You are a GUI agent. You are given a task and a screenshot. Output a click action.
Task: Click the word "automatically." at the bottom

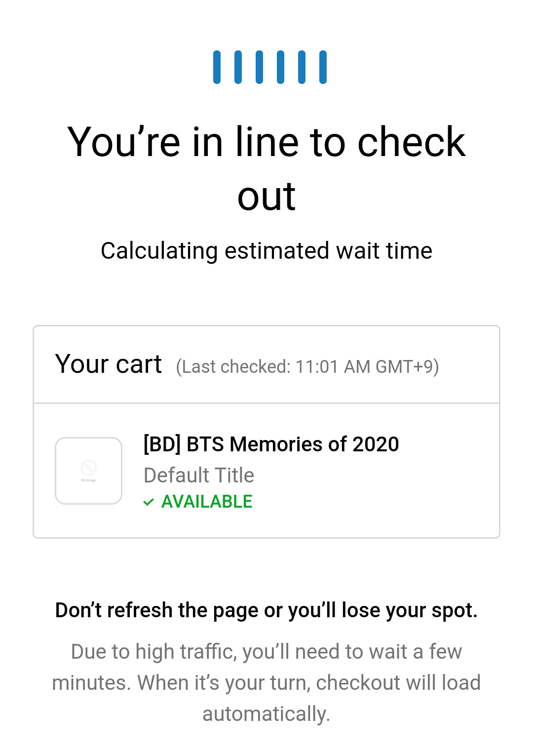click(x=266, y=714)
